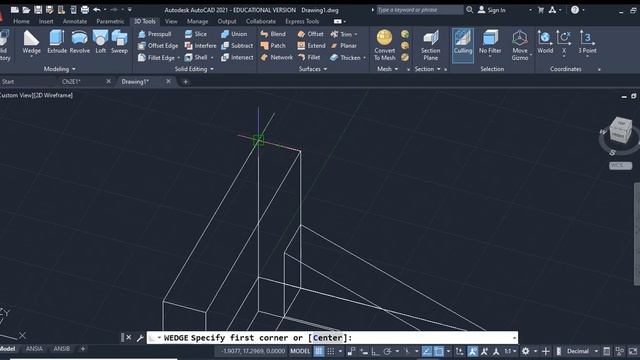
Task: Select the Patch surface tool
Action: [273, 46]
